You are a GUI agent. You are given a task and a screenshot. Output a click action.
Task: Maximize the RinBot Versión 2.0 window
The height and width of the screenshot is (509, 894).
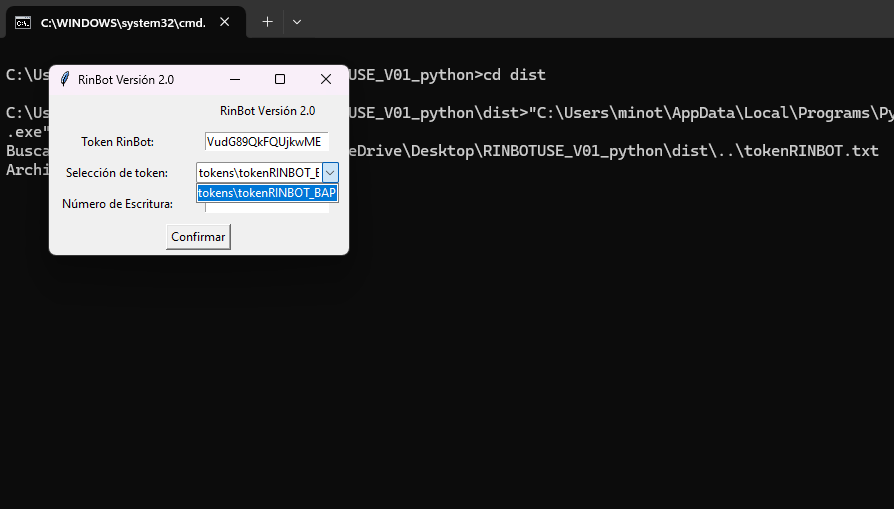(280, 79)
